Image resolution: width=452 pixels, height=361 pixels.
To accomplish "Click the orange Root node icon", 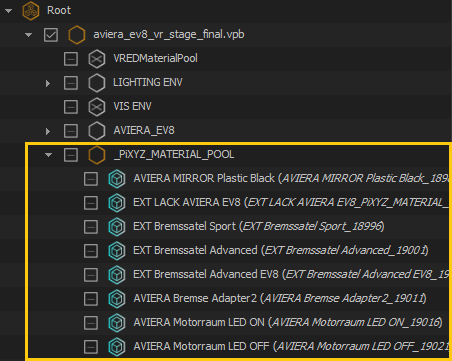I will point(31,11).
